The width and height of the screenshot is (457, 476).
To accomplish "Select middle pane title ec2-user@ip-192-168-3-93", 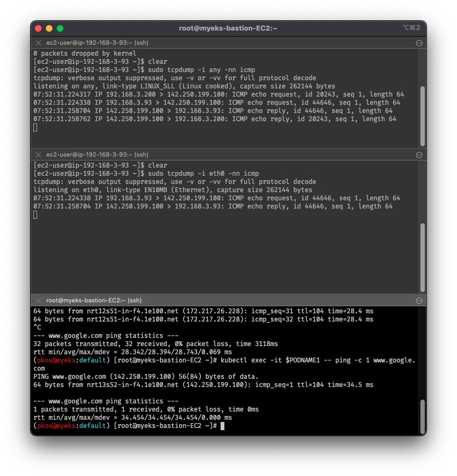I will pyautogui.click(x=97, y=155).
